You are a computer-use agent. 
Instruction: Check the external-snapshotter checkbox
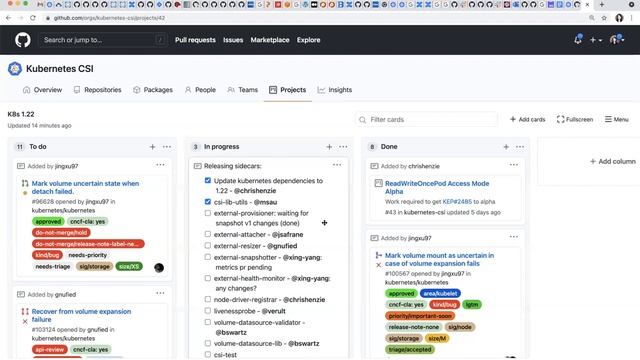pyautogui.click(x=208, y=257)
